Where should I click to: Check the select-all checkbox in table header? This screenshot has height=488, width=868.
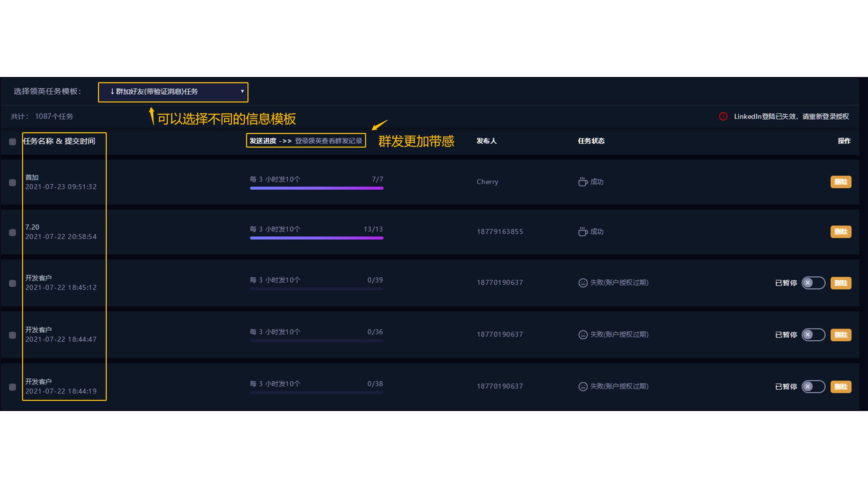point(13,142)
